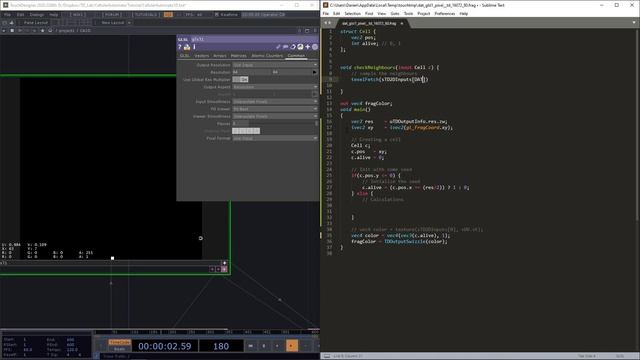Click the language square icon in parameter header
This screenshot has width=640, height=360.
300,47
